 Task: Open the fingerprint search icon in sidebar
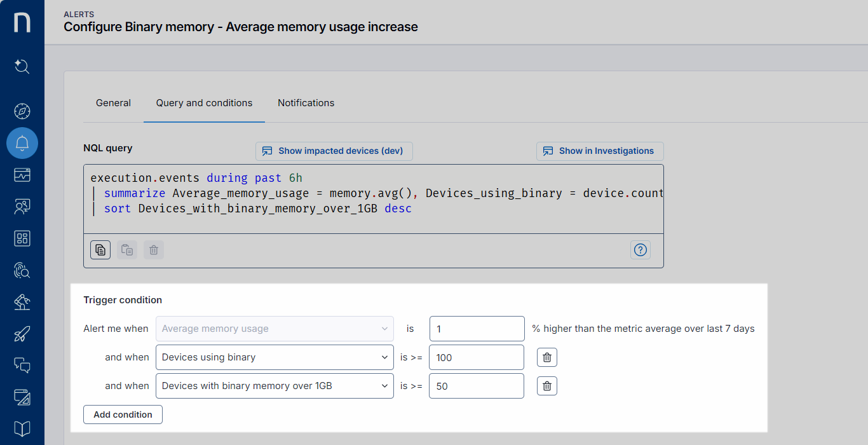[x=22, y=270]
